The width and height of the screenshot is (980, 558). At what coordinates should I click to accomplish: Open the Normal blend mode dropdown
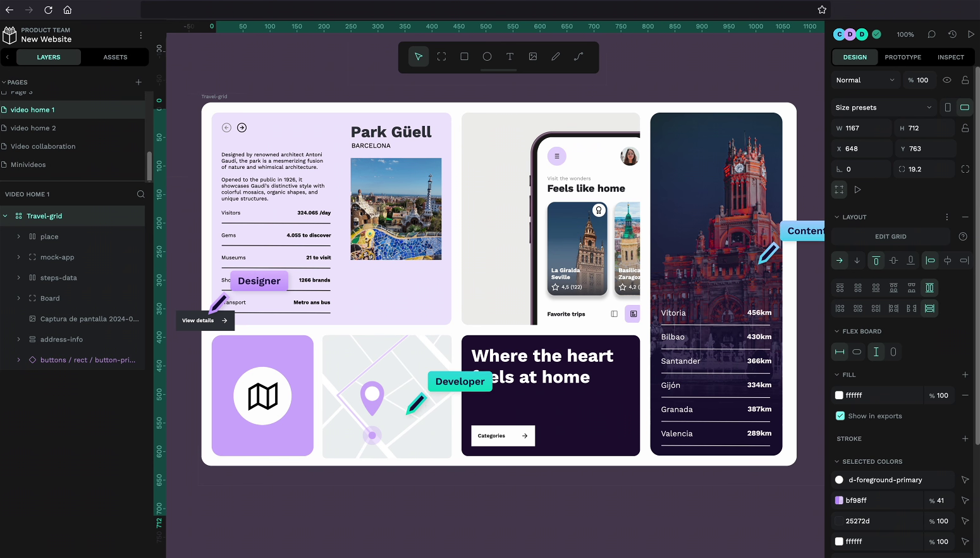pyautogui.click(x=865, y=80)
